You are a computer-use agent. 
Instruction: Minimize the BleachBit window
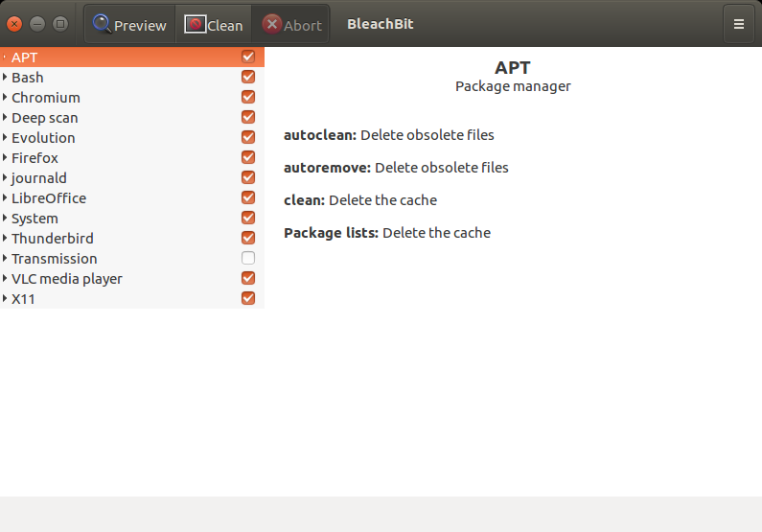pyautogui.click(x=37, y=24)
